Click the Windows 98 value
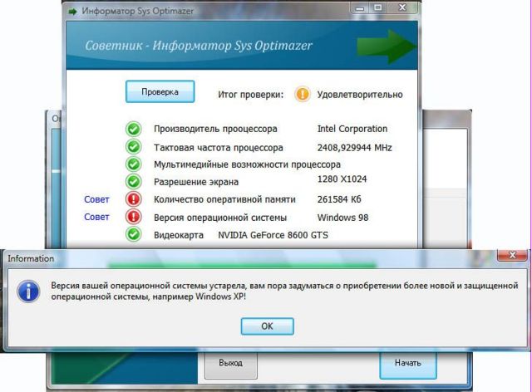Image resolution: width=532 pixels, height=392 pixels. tap(342, 218)
